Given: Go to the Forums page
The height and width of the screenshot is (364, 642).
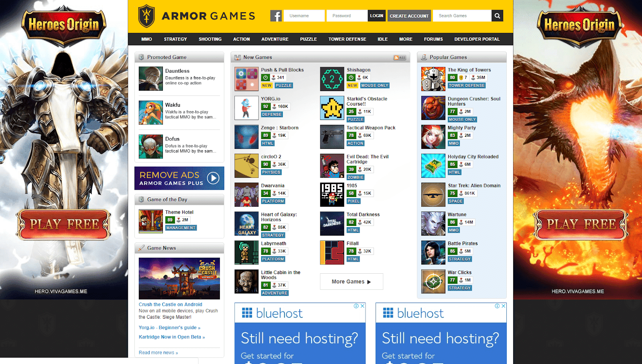Looking at the screenshot, I should pyautogui.click(x=433, y=39).
